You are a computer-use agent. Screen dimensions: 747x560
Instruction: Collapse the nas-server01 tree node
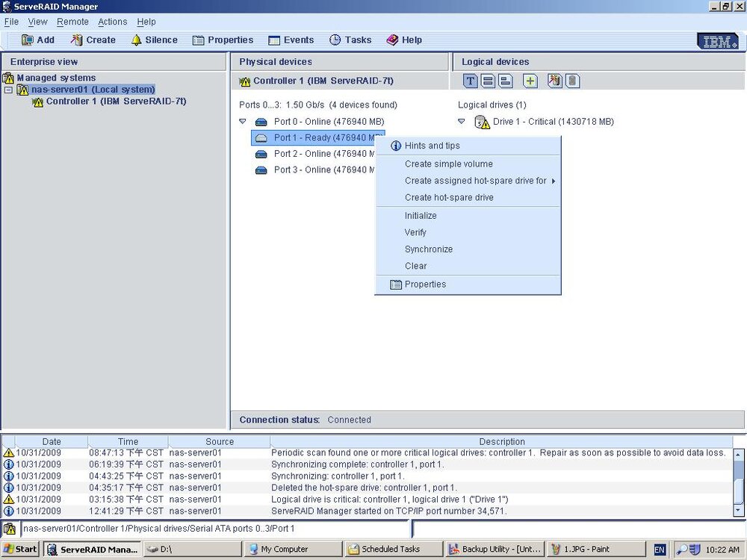[8, 90]
